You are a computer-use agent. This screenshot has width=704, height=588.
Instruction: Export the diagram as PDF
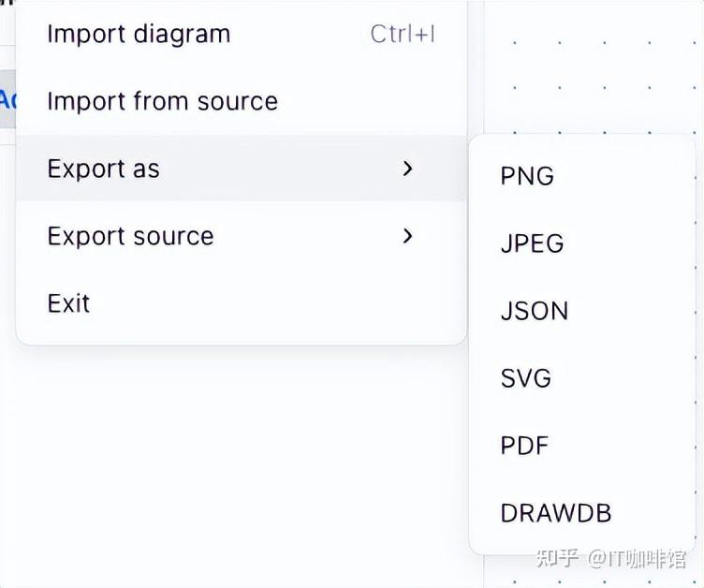524,446
